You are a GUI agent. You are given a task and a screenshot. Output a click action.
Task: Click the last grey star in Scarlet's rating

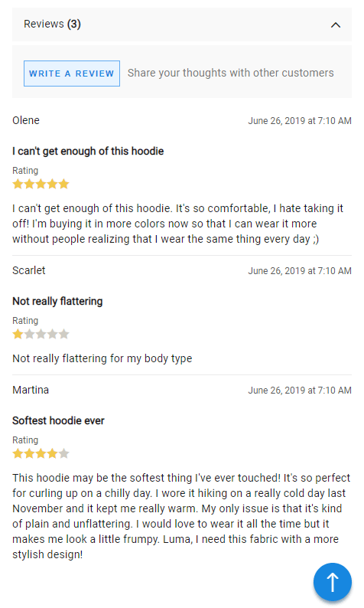pos(64,334)
